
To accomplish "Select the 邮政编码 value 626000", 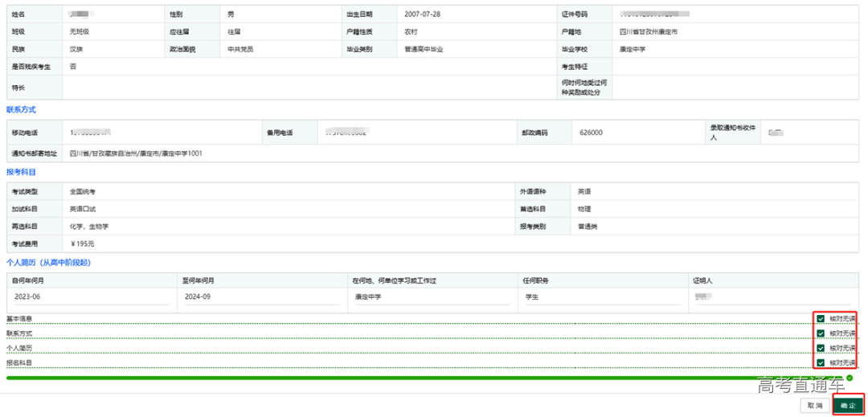I will tap(591, 133).
